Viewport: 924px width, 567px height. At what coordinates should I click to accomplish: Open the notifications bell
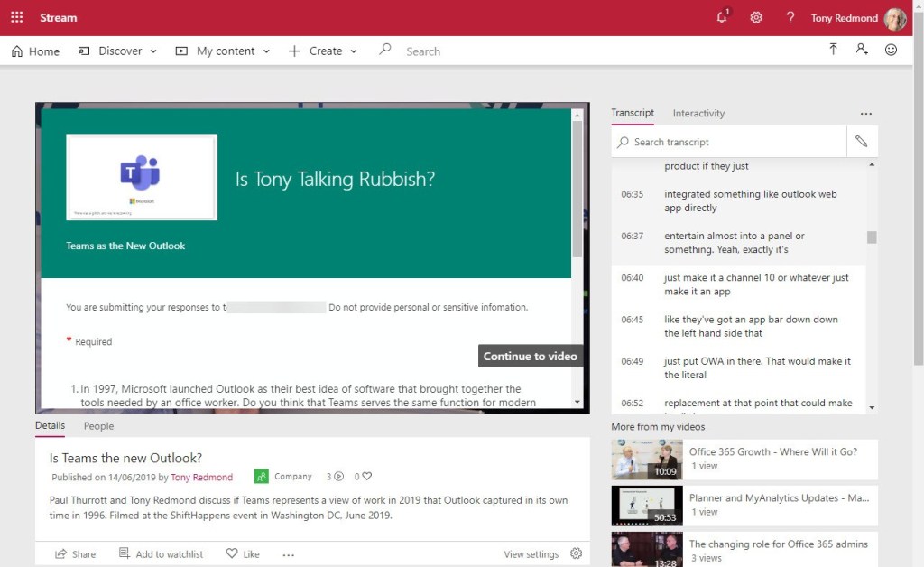click(x=723, y=17)
